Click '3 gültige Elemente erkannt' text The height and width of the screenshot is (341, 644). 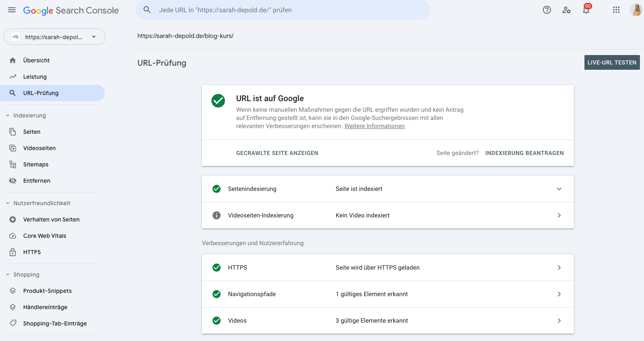click(372, 321)
